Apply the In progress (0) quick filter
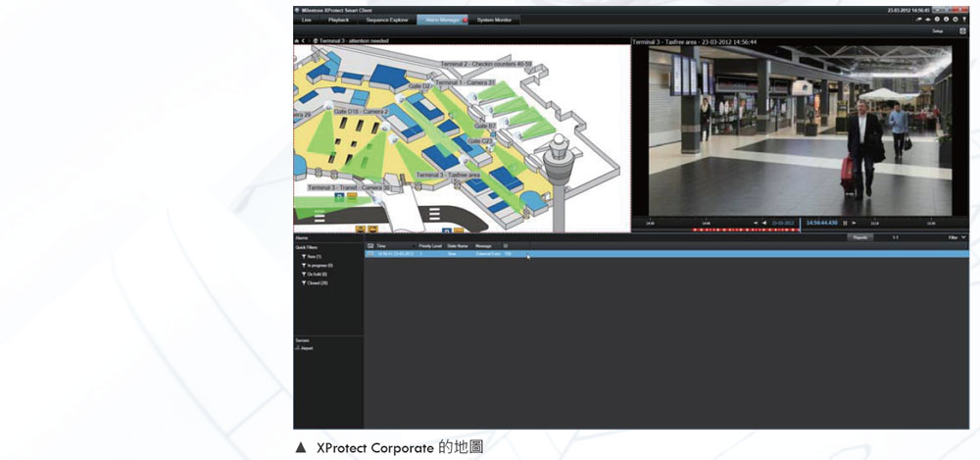This screenshot has height=460, width=980. pyautogui.click(x=317, y=266)
